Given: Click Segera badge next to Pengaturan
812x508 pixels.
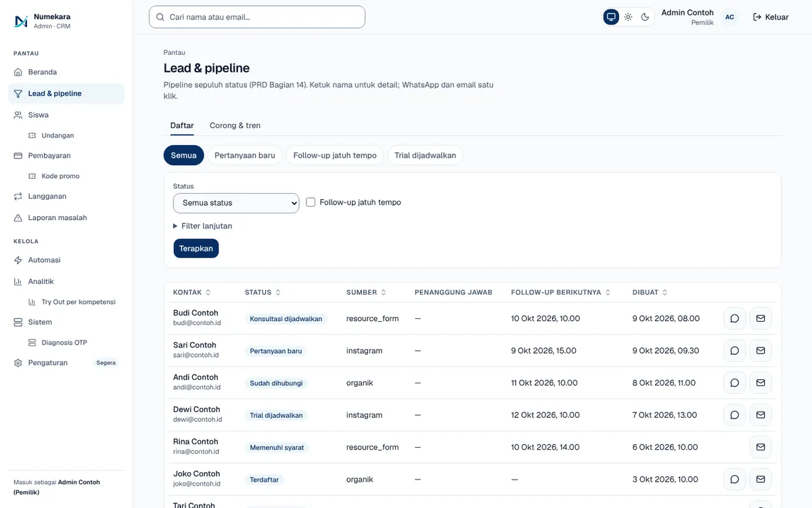Looking at the screenshot, I should (x=106, y=363).
